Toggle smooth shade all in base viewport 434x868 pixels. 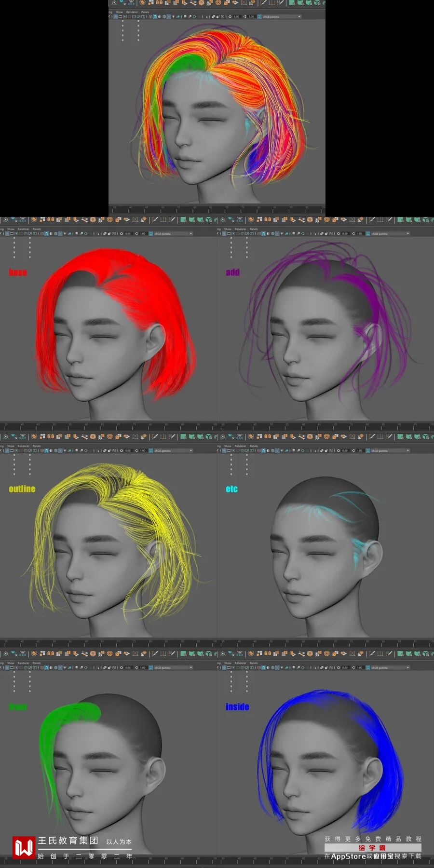(x=46, y=233)
